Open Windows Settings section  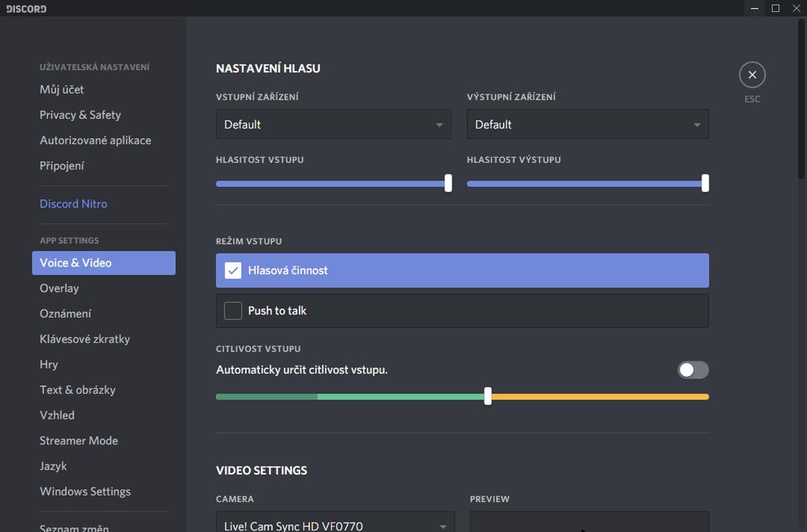pos(85,492)
